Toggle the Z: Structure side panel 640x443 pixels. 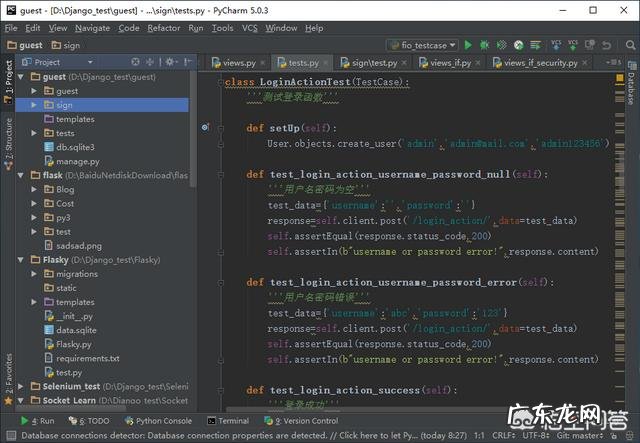click(x=9, y=144)
